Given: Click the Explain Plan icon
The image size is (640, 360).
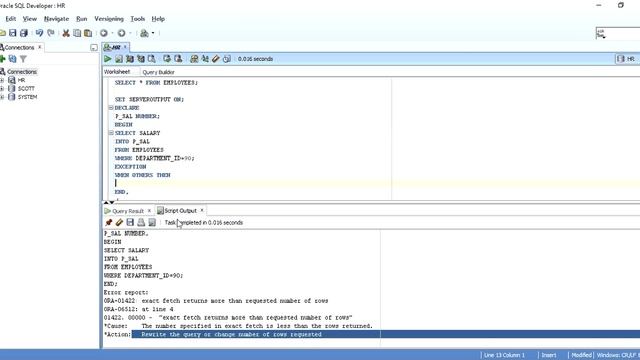Looking at the screenshot, I should click(130, 59).
